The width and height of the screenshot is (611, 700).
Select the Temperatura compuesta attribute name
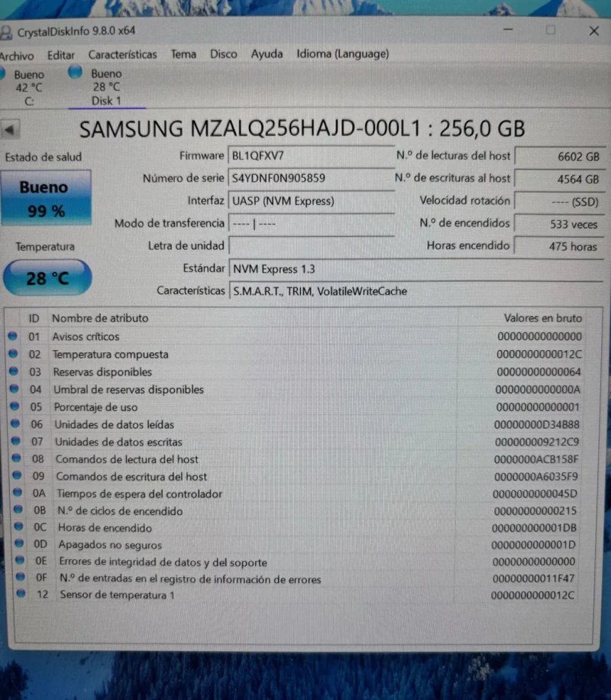[x=111, y=355]
